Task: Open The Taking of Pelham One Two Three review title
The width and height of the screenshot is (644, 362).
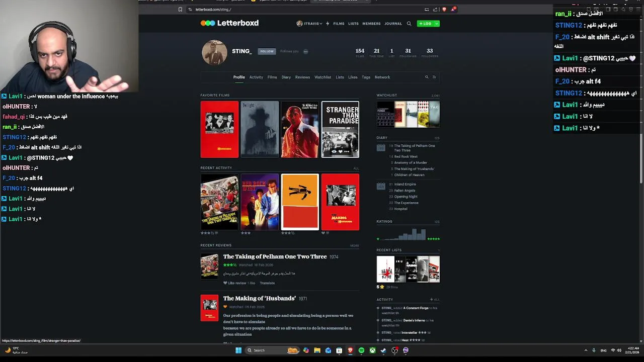Action: pos(275,256)
